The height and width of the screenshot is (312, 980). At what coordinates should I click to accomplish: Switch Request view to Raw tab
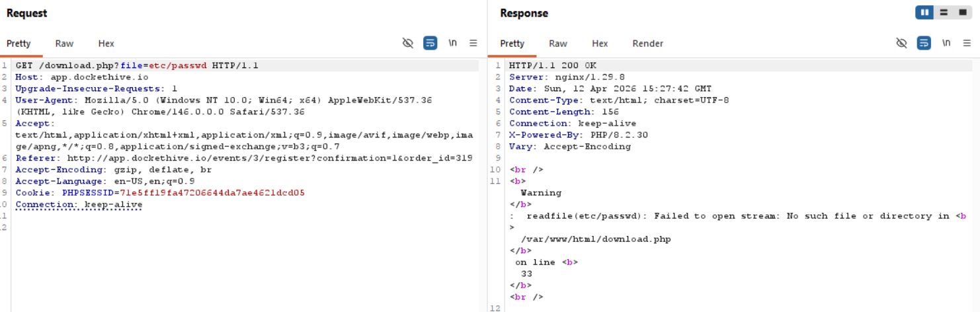coord(64,44)
